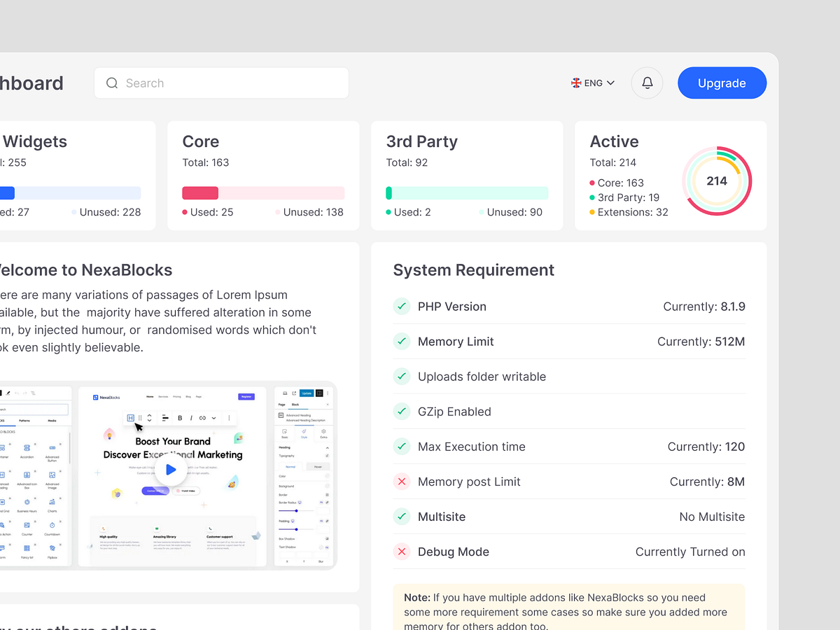Click the "GZip Enabled" label
This screenshot has width=840, height=630.
point(454,412)
